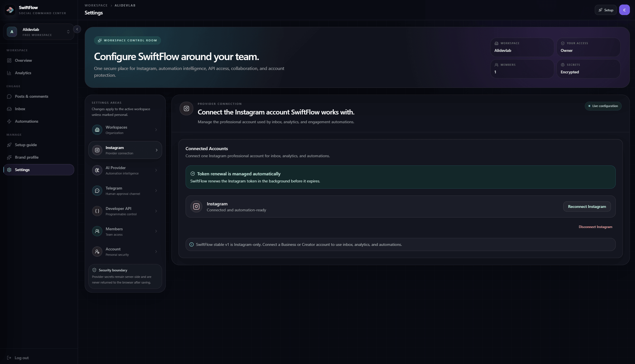Click the Alidevlab workspace avatar A

12,32
